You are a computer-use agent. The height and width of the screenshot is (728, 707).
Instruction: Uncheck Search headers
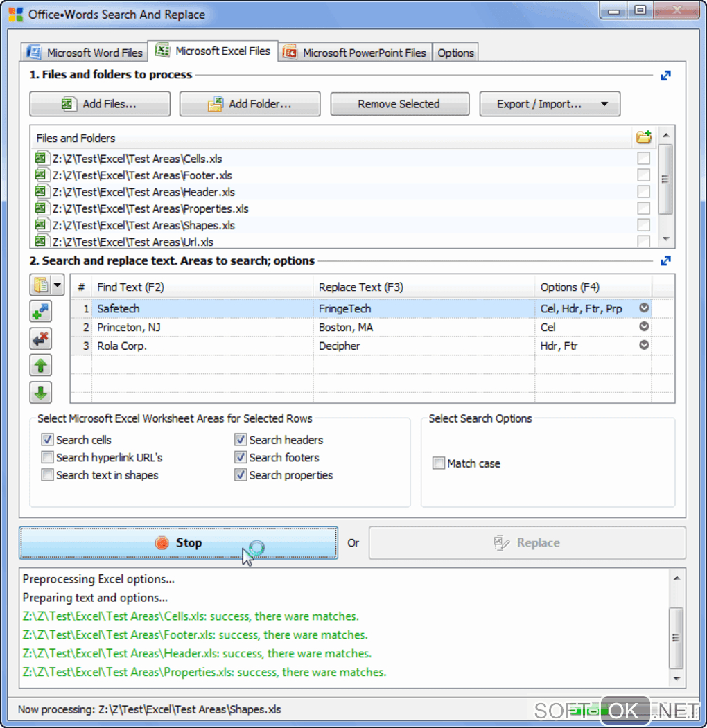(240, 439)
